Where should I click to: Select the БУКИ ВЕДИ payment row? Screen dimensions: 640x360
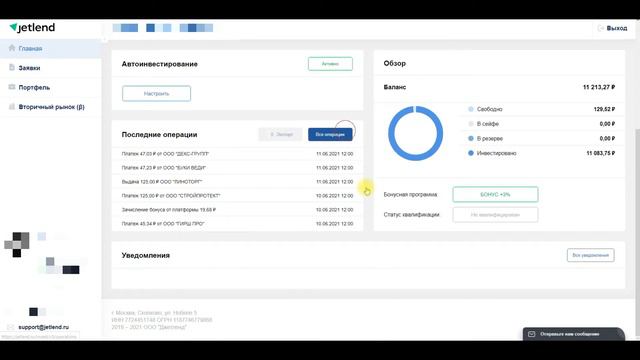pos(237,168)
